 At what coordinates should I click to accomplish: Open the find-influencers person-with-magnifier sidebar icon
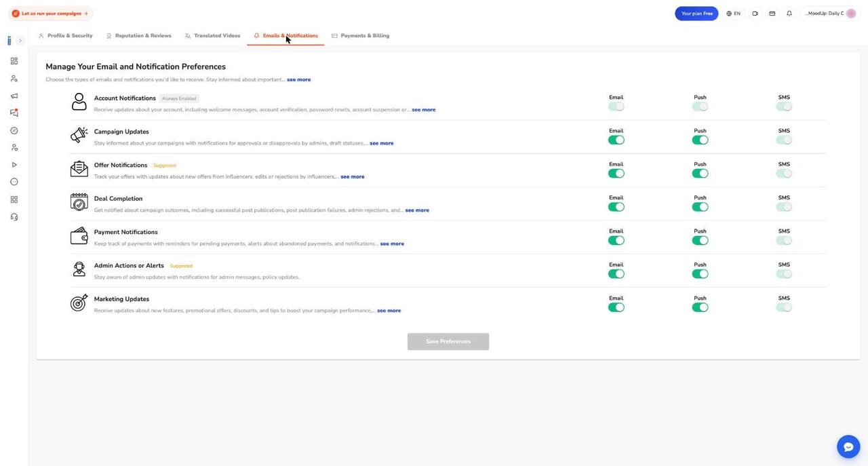[14, 79]
